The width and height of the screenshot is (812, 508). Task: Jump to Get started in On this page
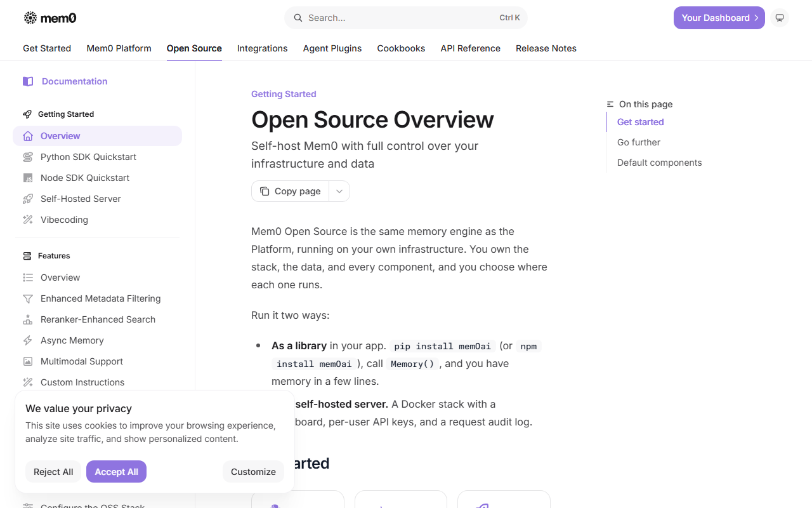coord(641,122)
